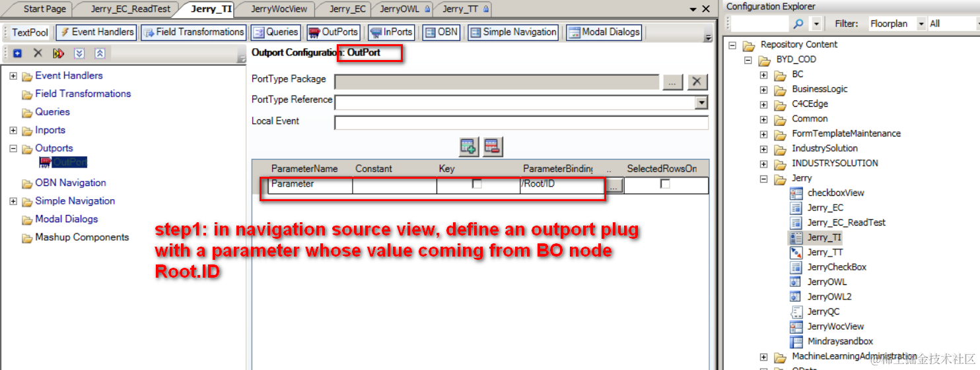Click the Field Transformations toolbar button
980x370 pixels.
(193, 32)
